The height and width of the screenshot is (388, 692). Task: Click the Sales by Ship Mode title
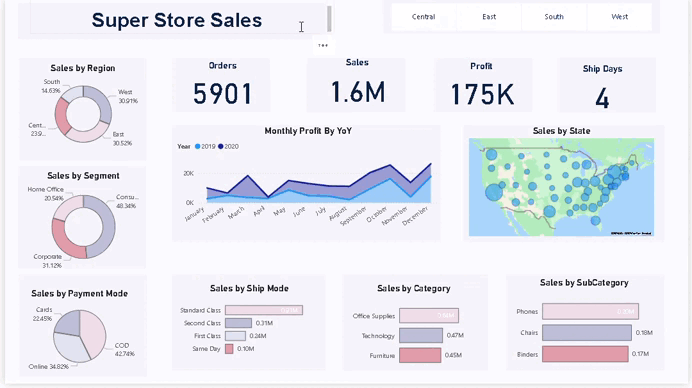pyautogui.click(x=249, y=288)
